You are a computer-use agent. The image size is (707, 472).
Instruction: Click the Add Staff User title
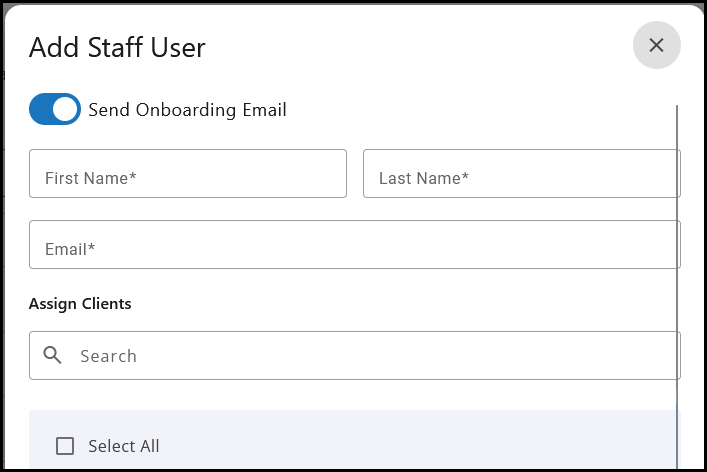[117, 47]
